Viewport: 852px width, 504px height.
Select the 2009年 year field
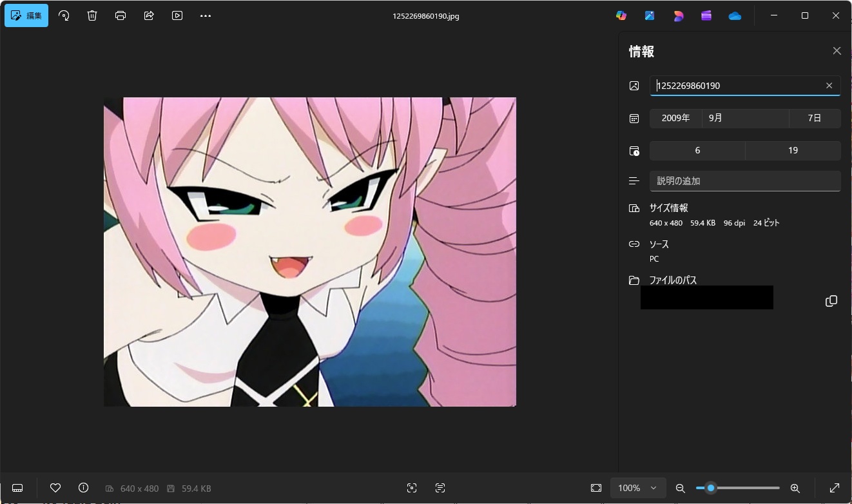[675, 118]
